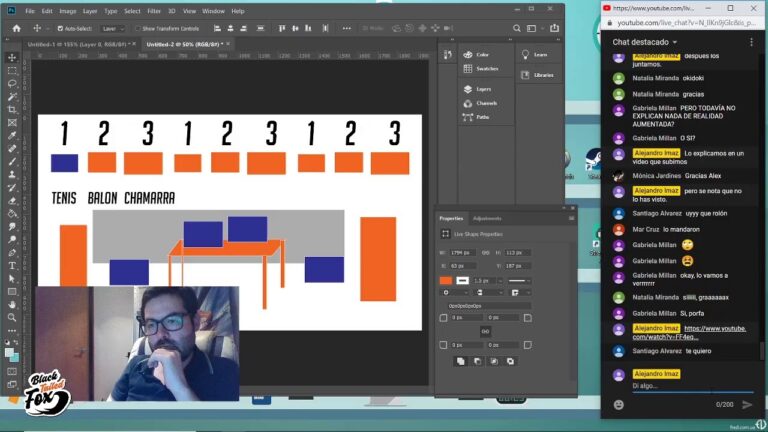Select the Move tool in the toolbar
Image resolution: width=768 pixels, height=432 pixels.
[x=12, y=57]
